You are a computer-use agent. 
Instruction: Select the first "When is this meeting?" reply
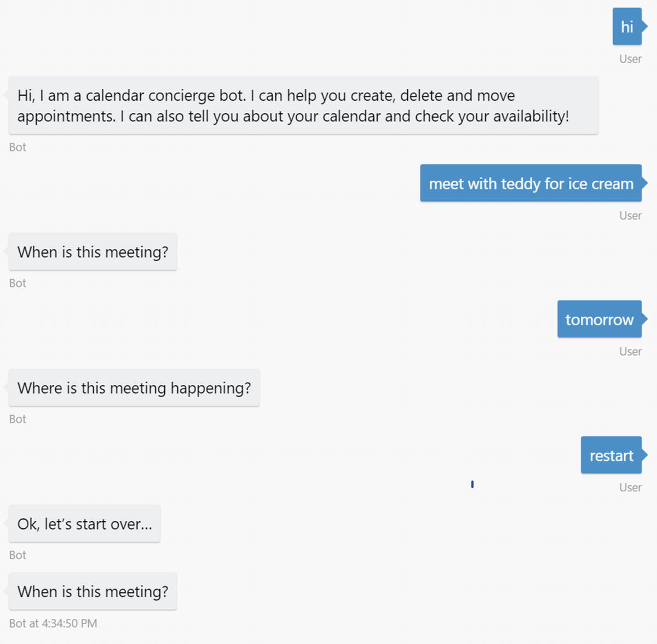[x=93, y=252]
